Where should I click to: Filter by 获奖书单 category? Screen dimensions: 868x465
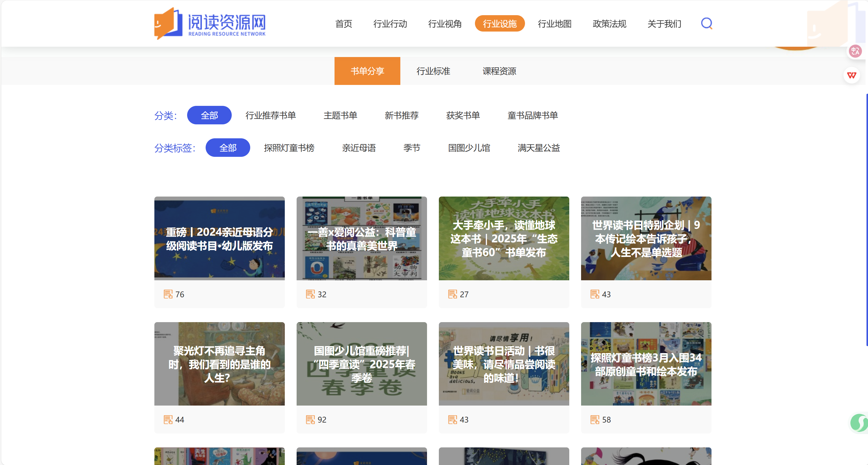tap(463, 115)
